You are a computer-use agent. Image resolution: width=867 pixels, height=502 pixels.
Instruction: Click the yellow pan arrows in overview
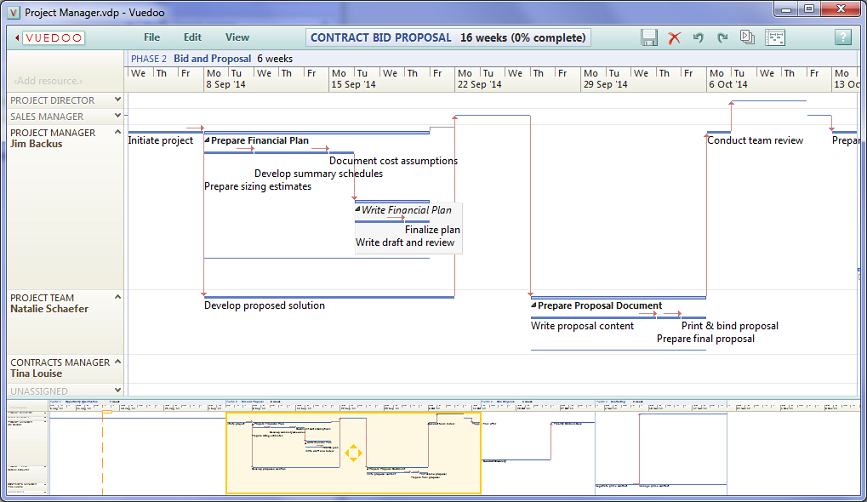point(353,453)
